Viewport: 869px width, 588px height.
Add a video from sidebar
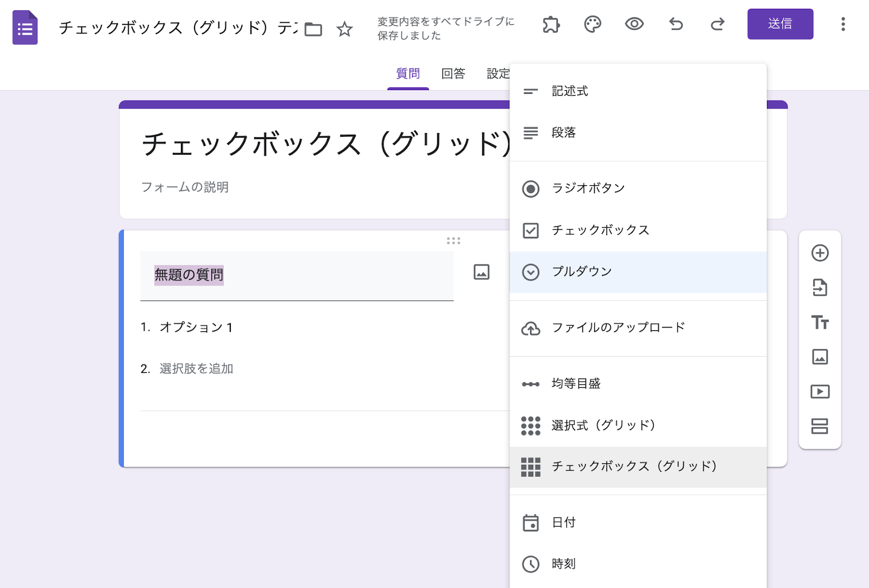820,391
